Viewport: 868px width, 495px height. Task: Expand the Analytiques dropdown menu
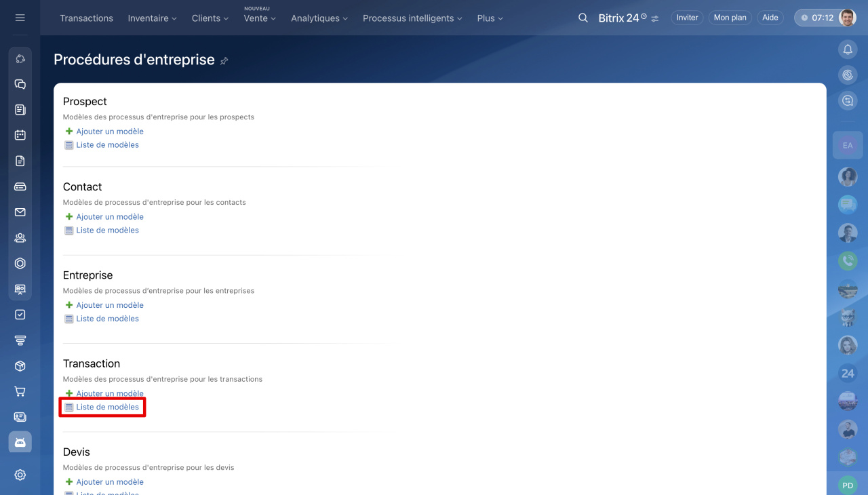coord(319,18)
